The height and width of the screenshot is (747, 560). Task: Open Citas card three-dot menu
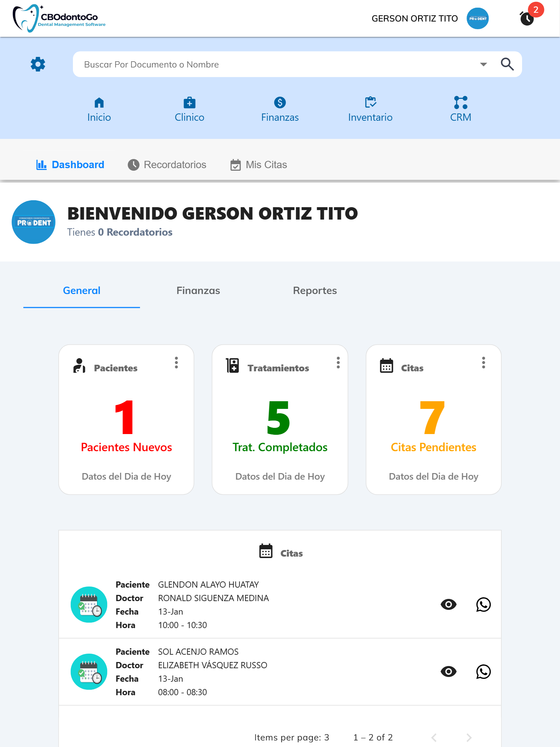tap(484, 363)
